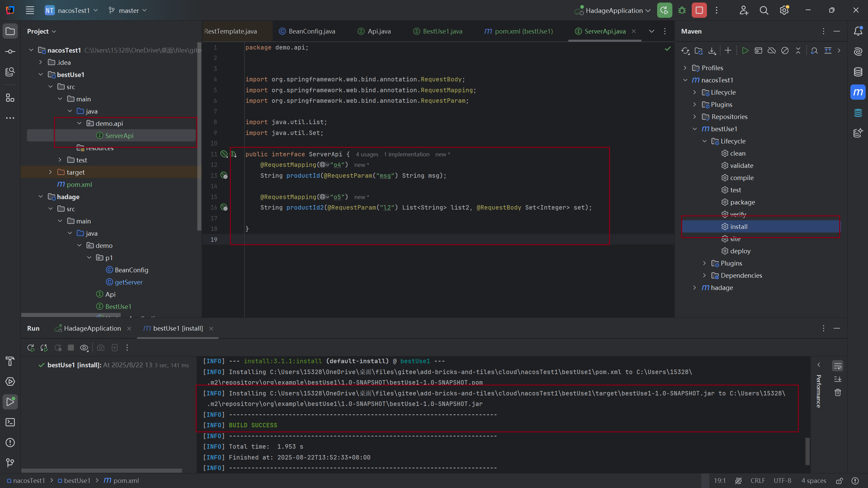The image size is (868, 488).
Task: Click CRLF line separator in status bar
Action: (757, 481)
